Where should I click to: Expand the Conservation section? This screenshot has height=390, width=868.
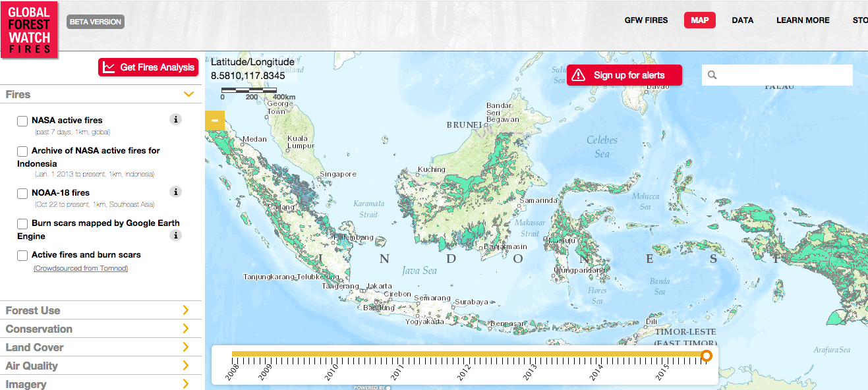100,329
